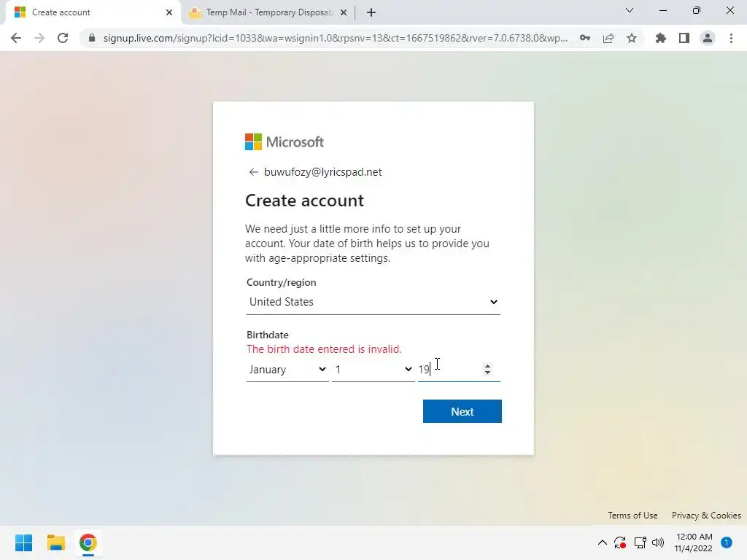Image resolution: width=747 pixels, height=560 pixels.
Task: Click the Next button
Action: click(462, 411)
